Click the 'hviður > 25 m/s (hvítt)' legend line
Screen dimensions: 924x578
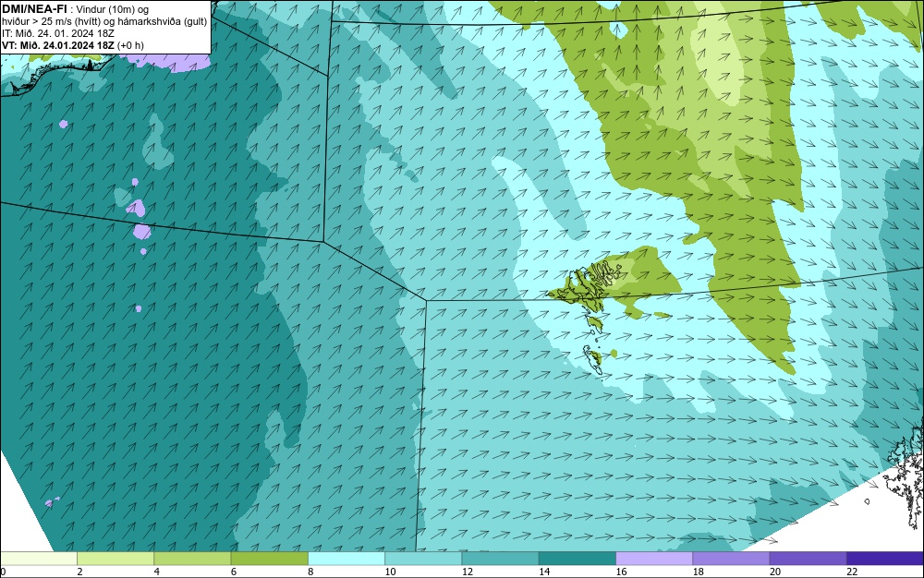(x=105, y=21)
